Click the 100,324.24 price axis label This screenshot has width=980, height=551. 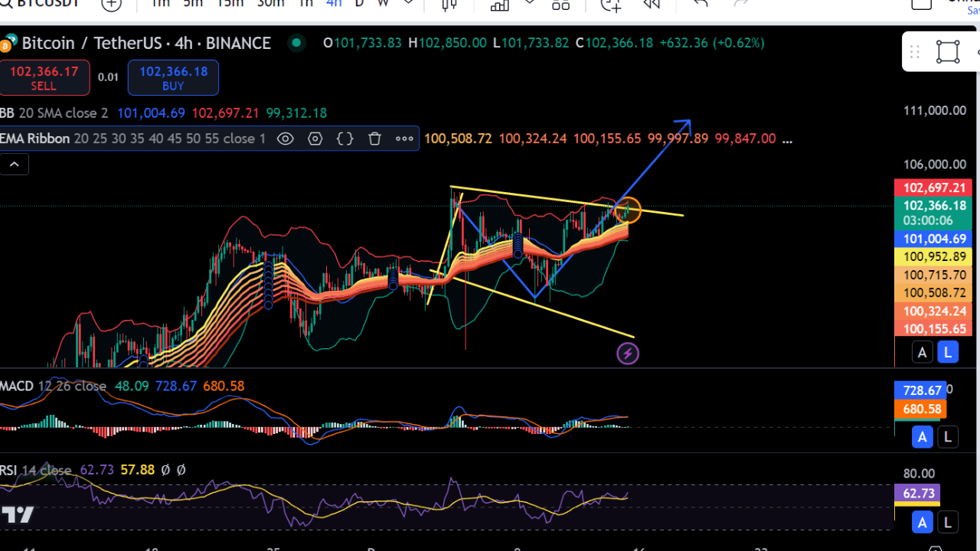(933, 311)
